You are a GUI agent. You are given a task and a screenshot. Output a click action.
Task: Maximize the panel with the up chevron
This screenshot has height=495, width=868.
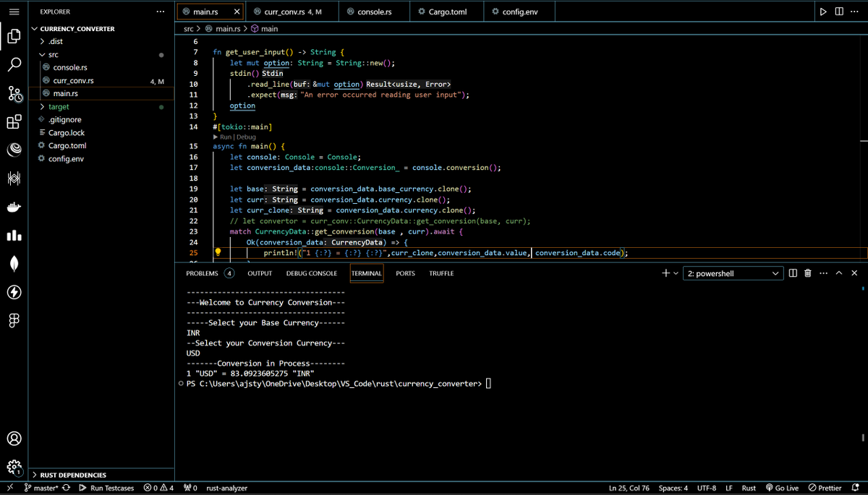tap(839, 273)
